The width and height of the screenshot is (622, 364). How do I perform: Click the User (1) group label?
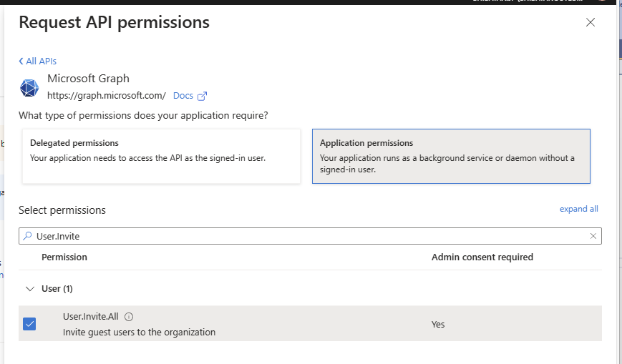pyautogui.click(x=57, y=289)
